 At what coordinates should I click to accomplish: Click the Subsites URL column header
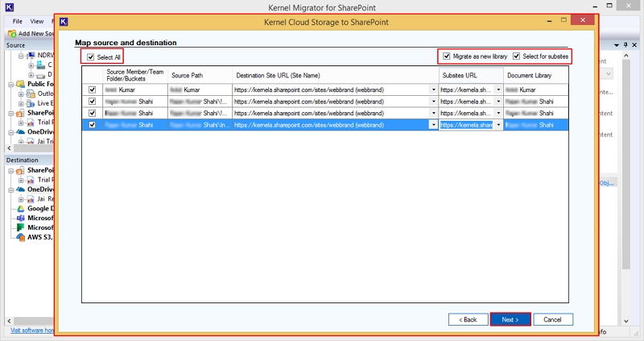pyautogui.click(x=471, y=75)
